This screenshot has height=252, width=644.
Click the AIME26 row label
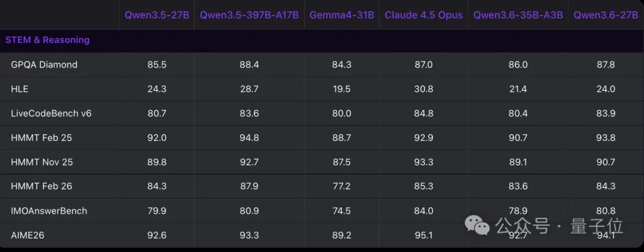27,235
